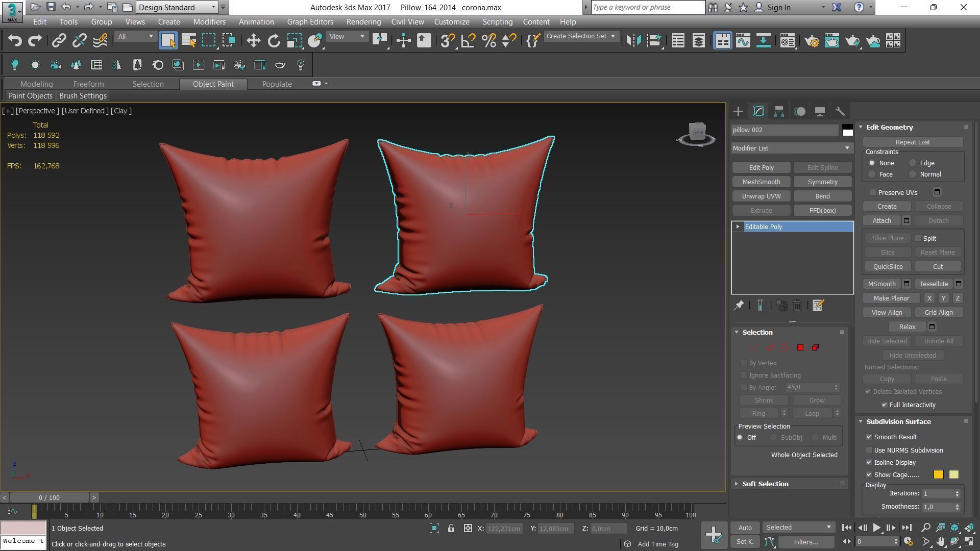Click the object color swatch beside pillow 002
Viewport: 980px width, 551px height.
847,130
